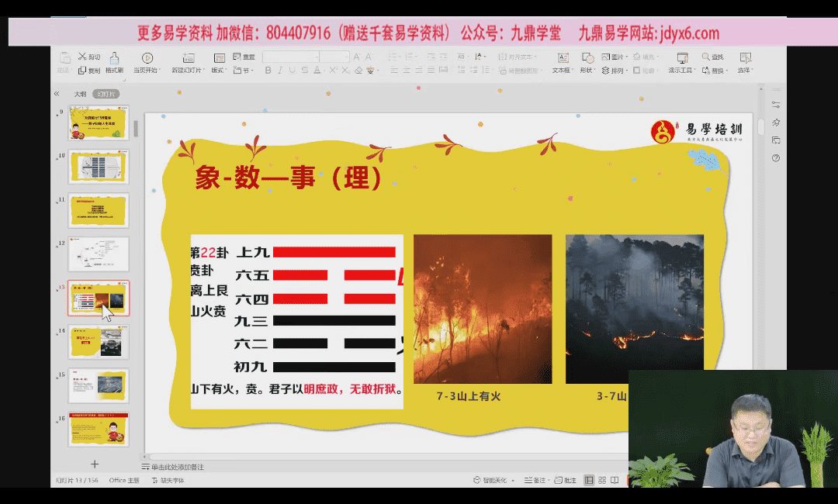
Task: Open the font name dropdown box
Action: click(291, 57)
